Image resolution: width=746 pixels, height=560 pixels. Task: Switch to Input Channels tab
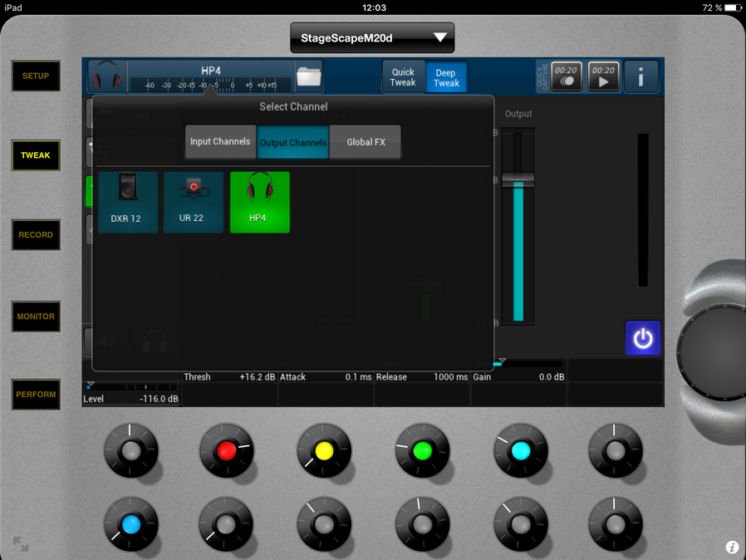[220, 142]
